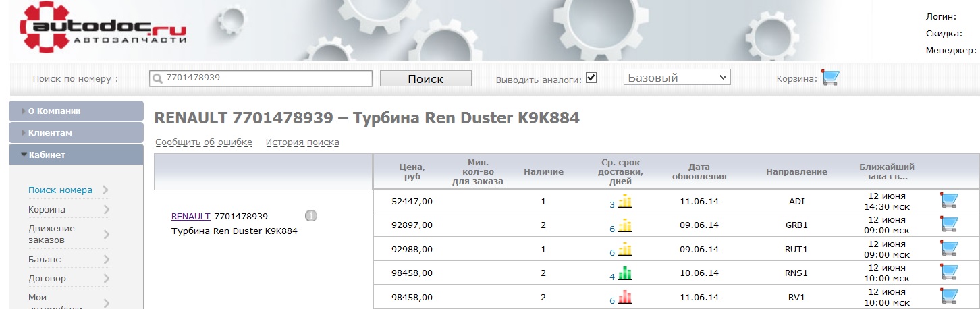980x309 pixels.
Task: Add the RNS1 offer to the cart
Action: 949,273
